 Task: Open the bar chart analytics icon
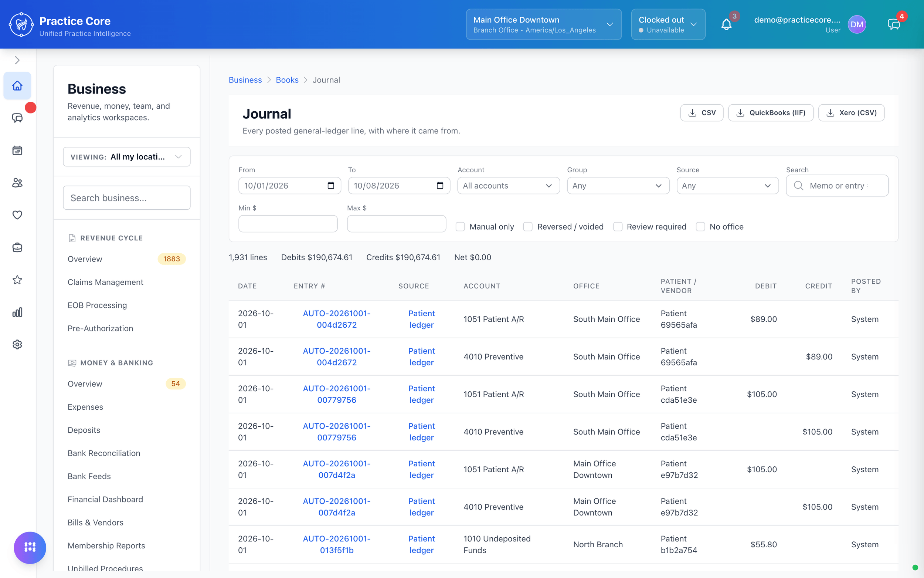pyautogui.click(x=17, y=312)
